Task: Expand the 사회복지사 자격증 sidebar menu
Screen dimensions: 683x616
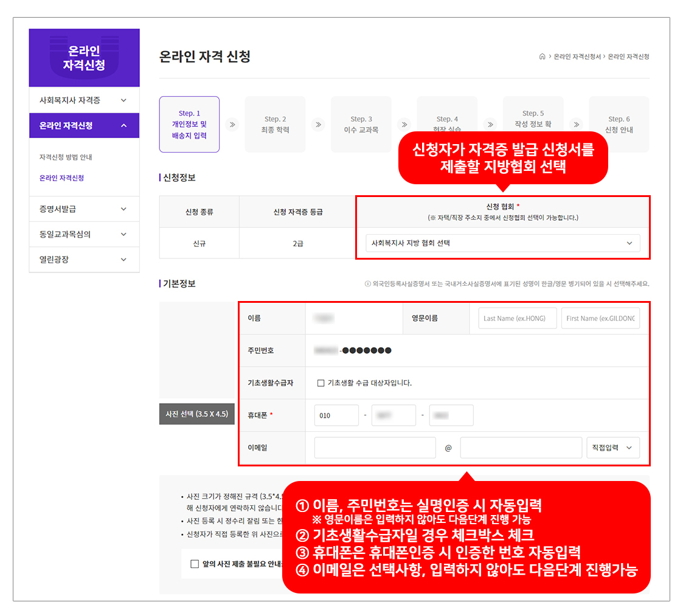Action: tap(84, 100)
